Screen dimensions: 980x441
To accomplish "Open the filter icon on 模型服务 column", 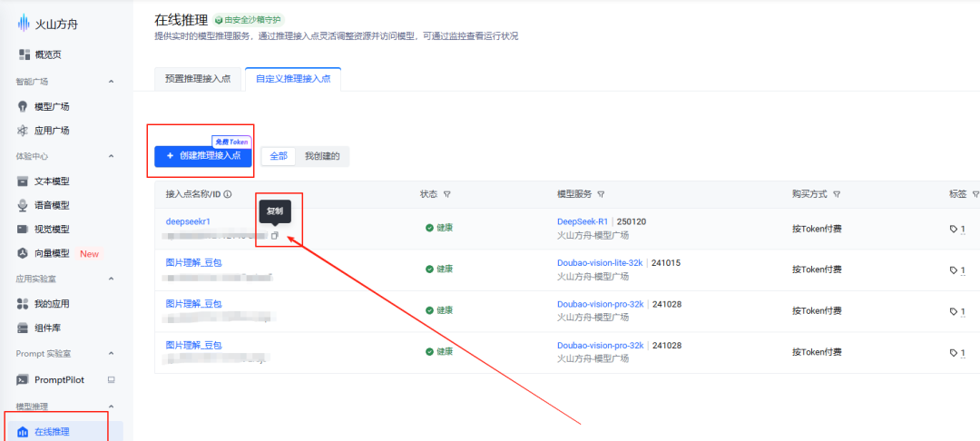I will 602,194.
